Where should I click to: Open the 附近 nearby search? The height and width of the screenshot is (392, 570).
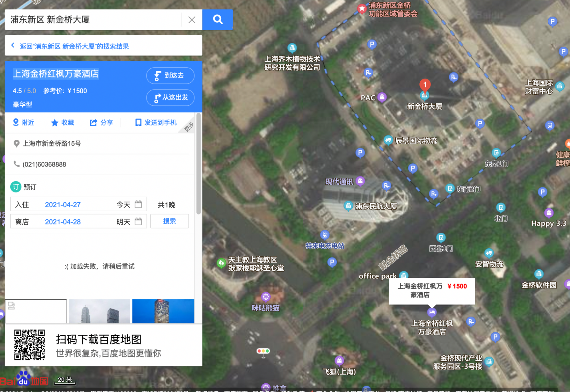tap(24, 123)
